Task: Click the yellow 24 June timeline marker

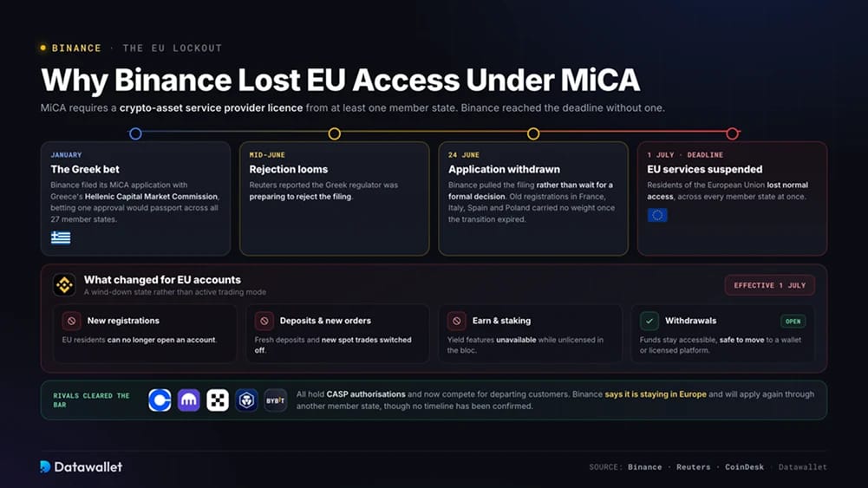Action: tap(533, 133)
